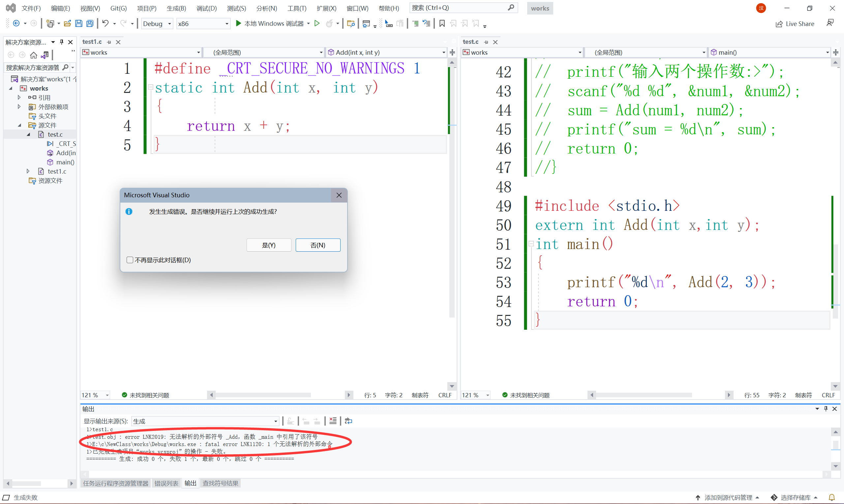Screen dimensions: 844x504
Task: Toggle word wrap in Output panel
Action: (348, 421)
